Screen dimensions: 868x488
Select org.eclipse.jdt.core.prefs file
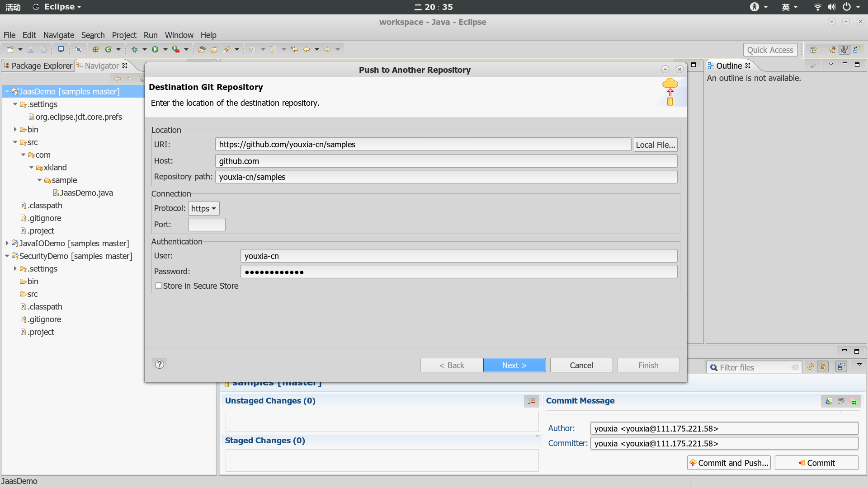click(75, 117)
